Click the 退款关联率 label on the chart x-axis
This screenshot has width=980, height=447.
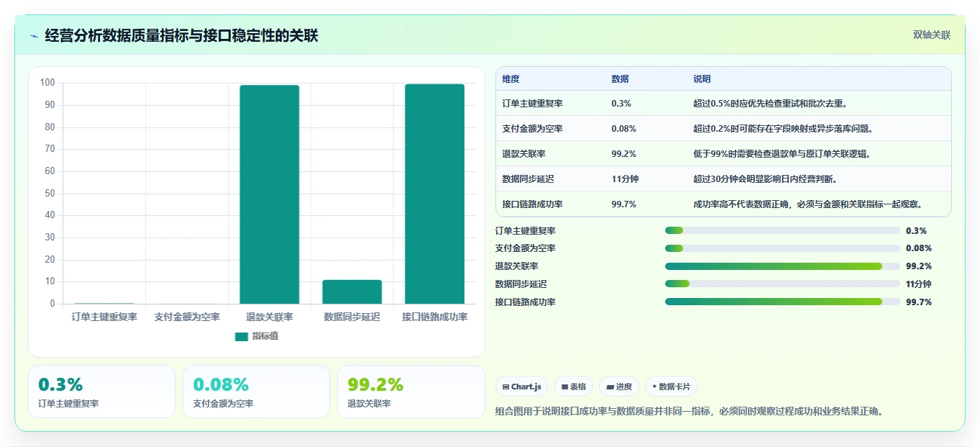[270, 317]
